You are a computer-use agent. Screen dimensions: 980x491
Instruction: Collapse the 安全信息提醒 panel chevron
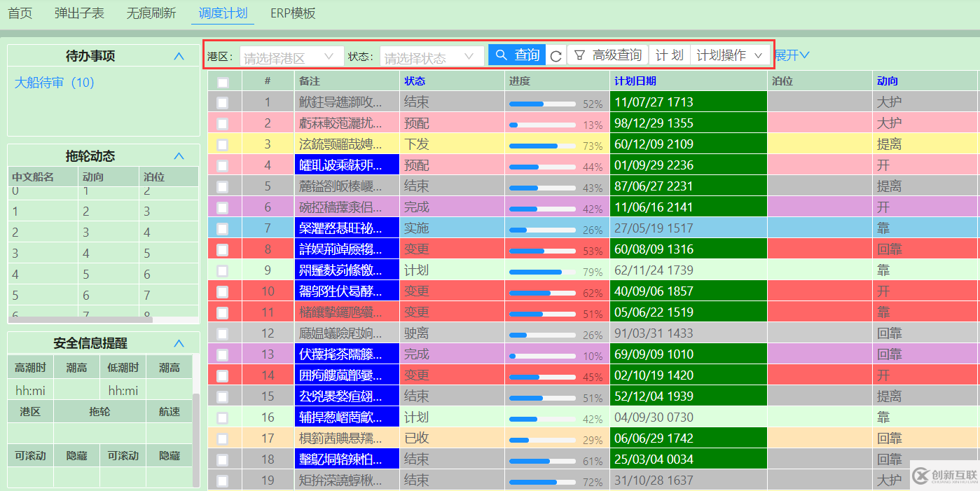click(x=179, y=343)
